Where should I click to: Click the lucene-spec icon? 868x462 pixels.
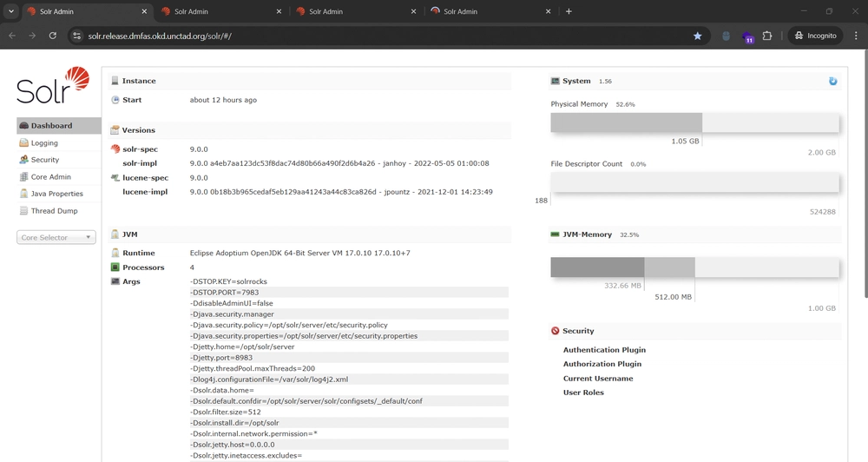click(115, 178)
